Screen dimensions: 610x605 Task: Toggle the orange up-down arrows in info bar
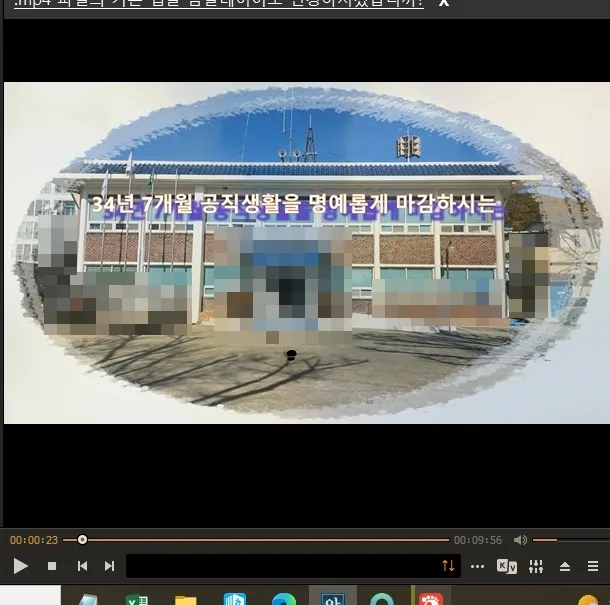click(448, 565)
